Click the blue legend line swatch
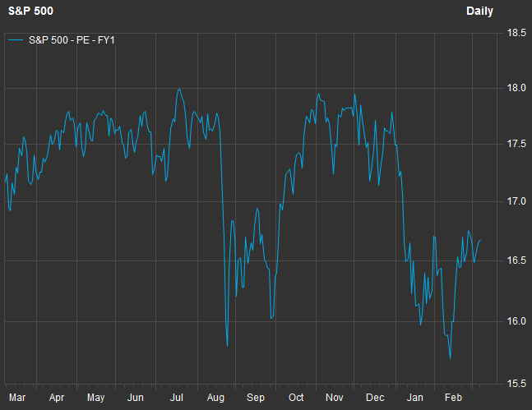The image size is (532, 410). pyautogui.click(x=16, y=40)
